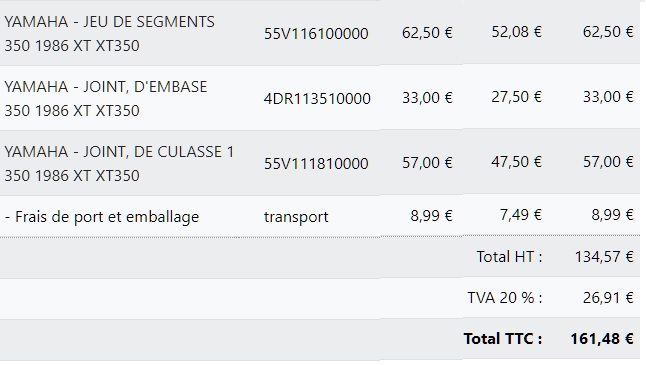Viewport: 646px width, 365px height.
Task: Click the Frais de port et emballage row
Action: coord(320,216)
